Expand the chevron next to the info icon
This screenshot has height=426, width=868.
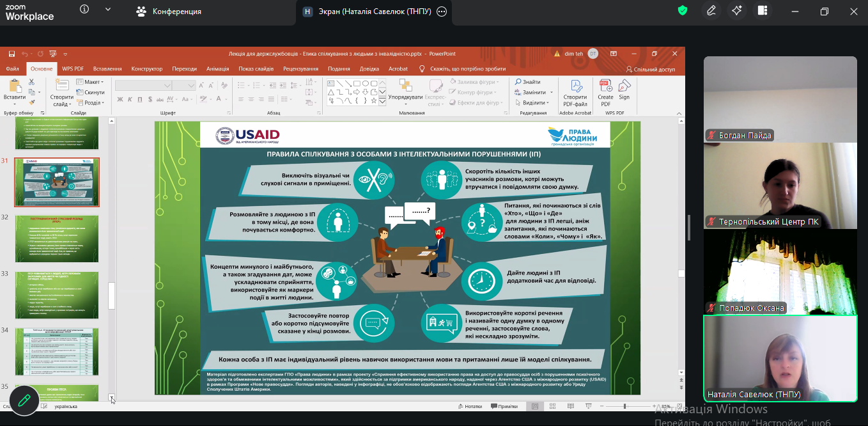pyautogui.click(x=107, y=10)
